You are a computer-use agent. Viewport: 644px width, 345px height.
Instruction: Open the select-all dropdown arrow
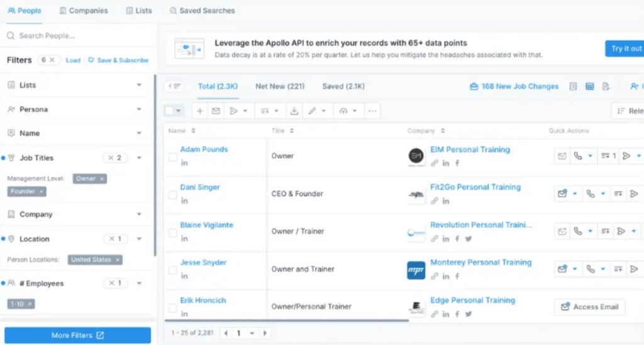click(179, 111)
